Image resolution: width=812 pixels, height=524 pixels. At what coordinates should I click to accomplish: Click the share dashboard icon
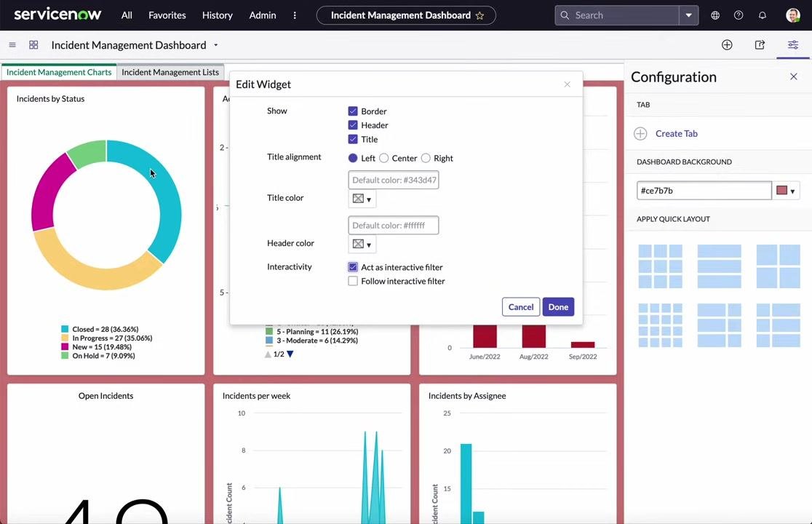[x=760, y=45]
